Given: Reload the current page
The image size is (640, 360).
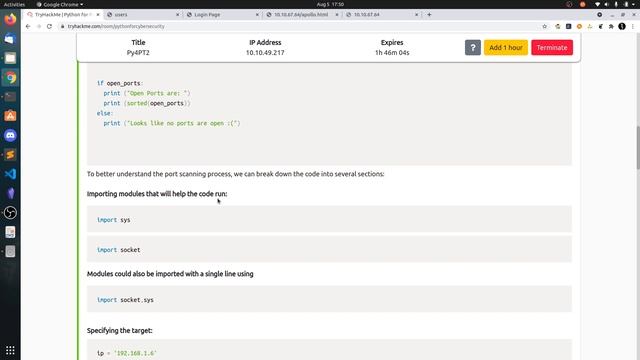Looking at the screenshot, I should coord(49,26).
